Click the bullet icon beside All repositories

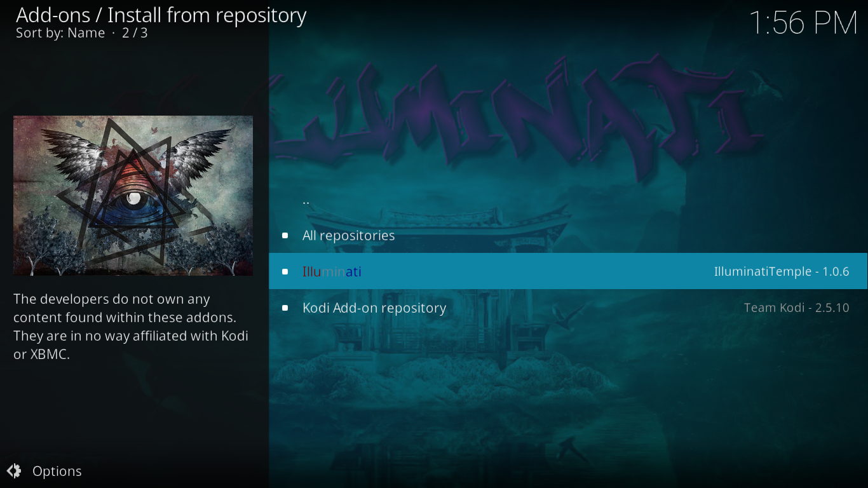click(x=285, y=236)
